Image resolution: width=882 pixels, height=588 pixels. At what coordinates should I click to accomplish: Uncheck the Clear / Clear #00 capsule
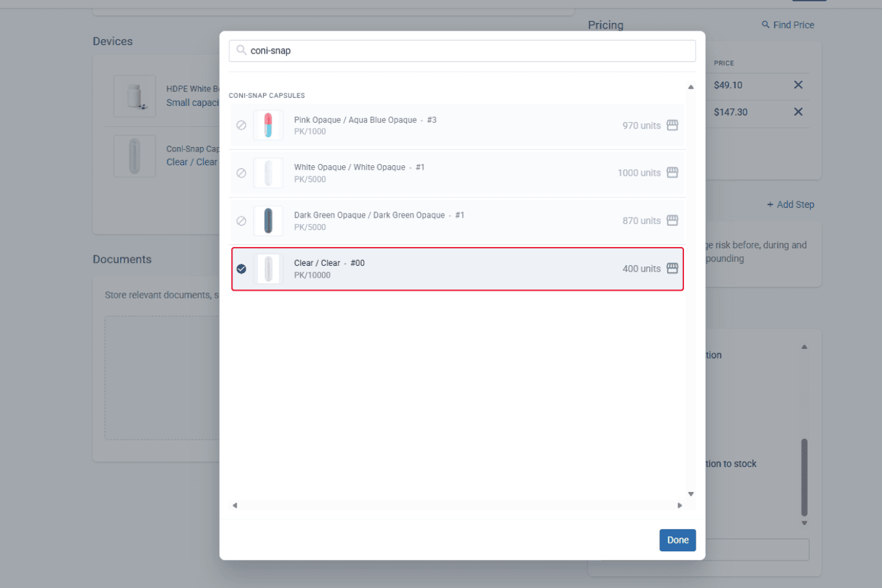tap(241, 269)
